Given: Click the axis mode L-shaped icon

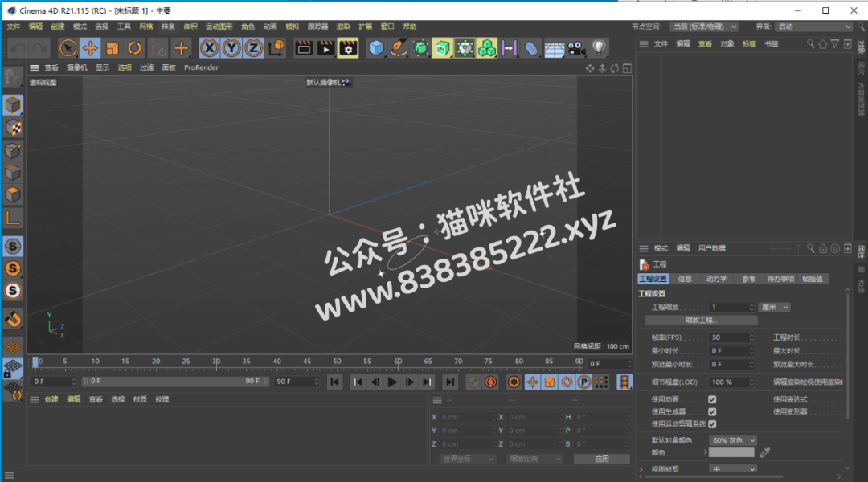Looking at the screenshot, I should tap(13, 218).
